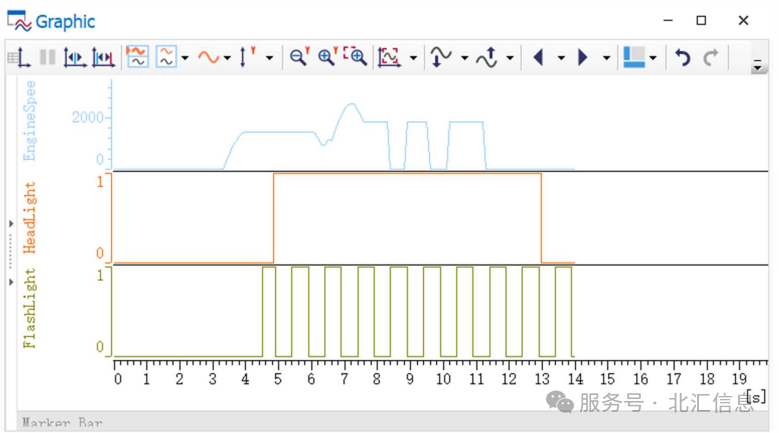Toggle separate-views highlighted signal icon
The image size is (779, 433).
(x=137, y=57)
